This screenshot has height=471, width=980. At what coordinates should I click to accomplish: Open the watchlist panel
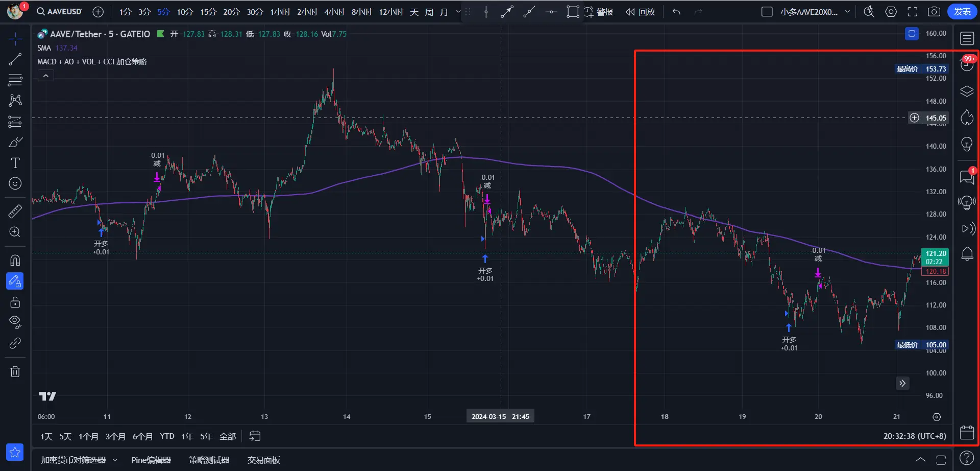967,38
